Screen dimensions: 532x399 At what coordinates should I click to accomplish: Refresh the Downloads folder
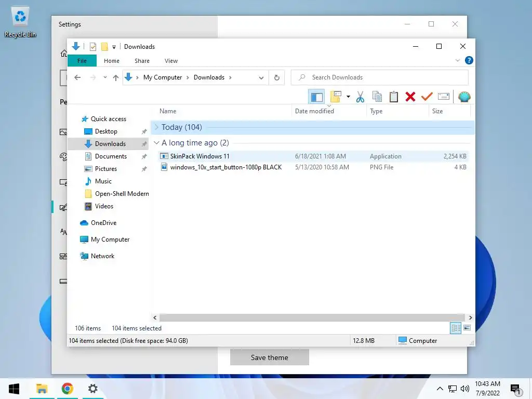click(x=277, y=78)
